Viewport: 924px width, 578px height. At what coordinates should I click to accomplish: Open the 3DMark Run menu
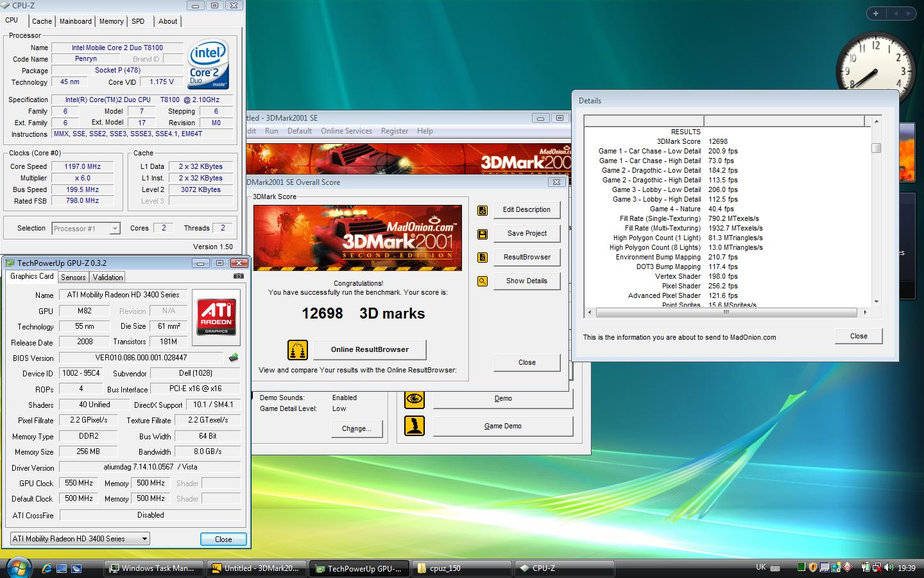point(271,131)
